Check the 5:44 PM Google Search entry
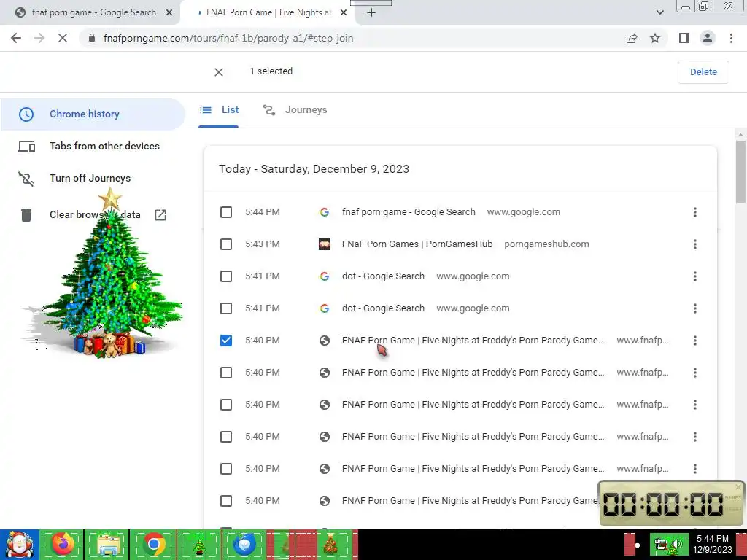 (226, 212)
